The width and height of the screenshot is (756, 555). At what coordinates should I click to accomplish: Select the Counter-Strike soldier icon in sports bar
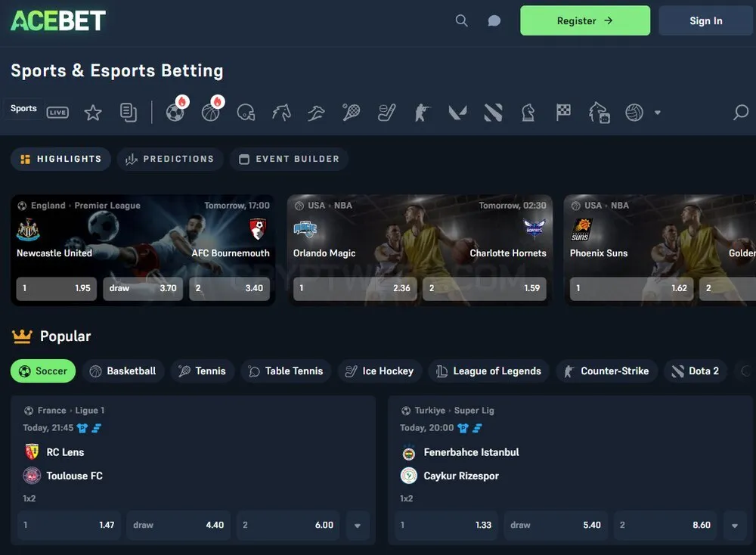click(x=423, y=113)
